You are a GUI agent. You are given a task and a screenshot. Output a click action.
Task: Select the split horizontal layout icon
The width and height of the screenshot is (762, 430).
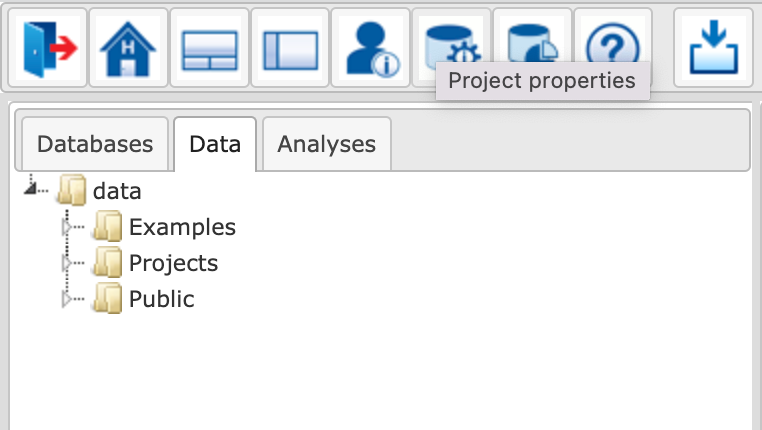(x=209, y=48)
